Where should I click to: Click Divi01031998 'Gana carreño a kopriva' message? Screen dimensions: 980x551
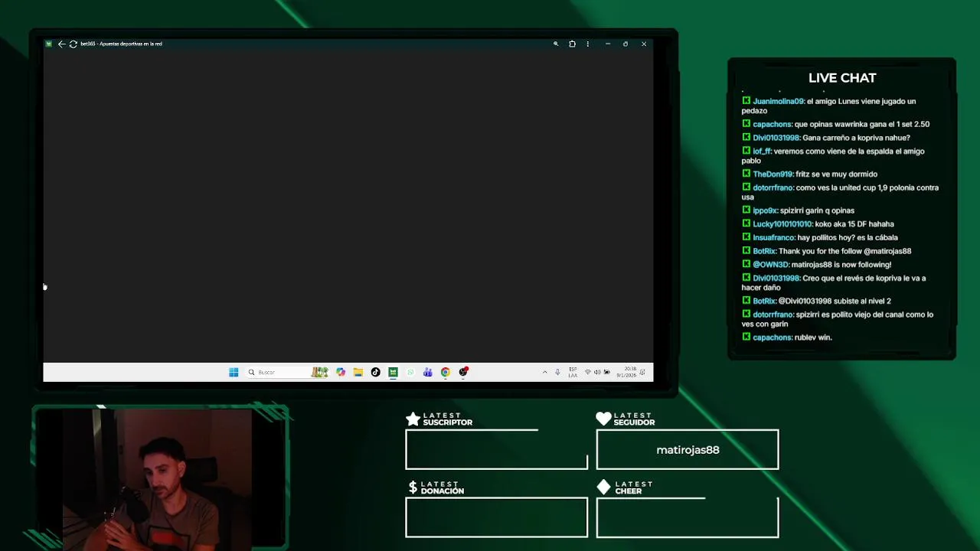click(826, 138)
